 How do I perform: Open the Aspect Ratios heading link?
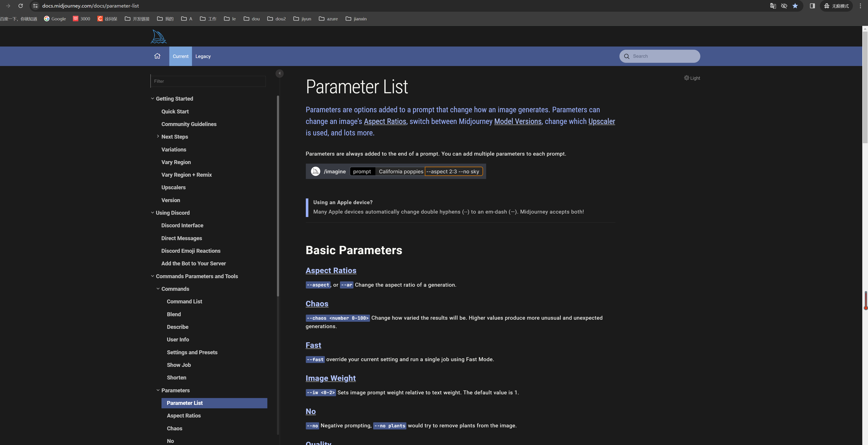point(331,270)
